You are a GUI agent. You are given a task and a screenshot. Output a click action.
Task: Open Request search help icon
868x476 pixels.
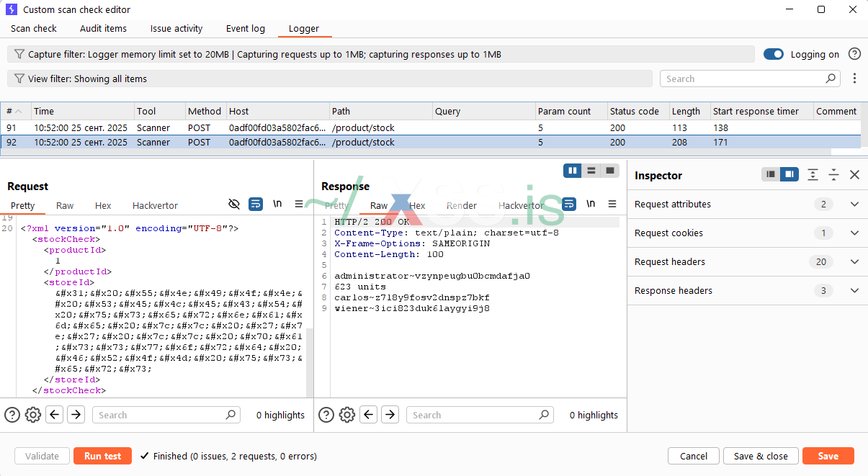[x=12, y=415]
